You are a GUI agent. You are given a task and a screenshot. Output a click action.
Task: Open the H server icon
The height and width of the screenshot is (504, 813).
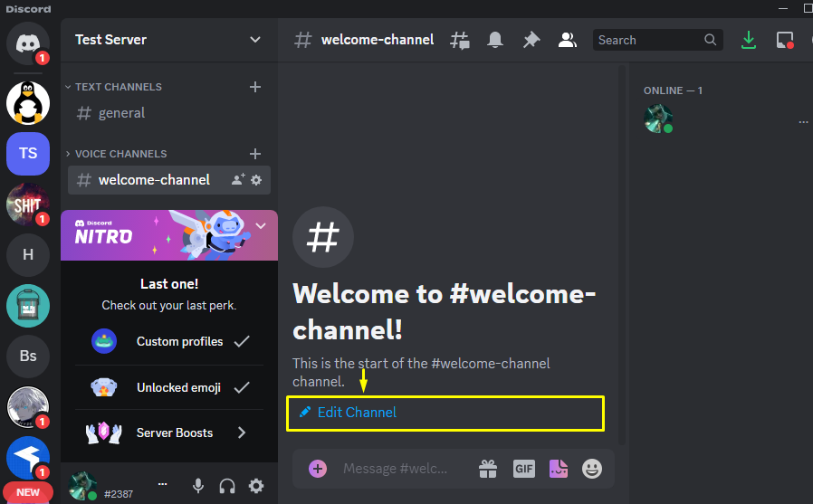[x=27, y=255]
